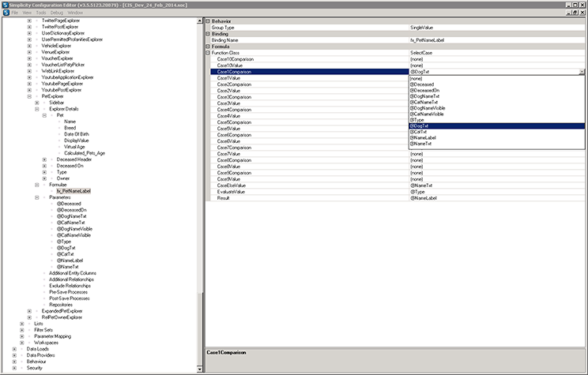Viewport: 588px width, 375px height.
Task: Open the File menu
Action: [15, 13]
